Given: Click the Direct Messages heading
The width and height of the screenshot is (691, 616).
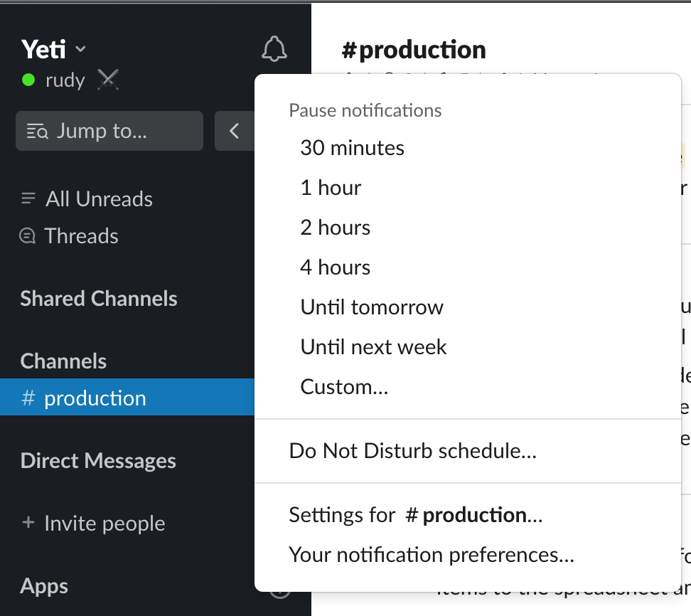Looking at the screenshot, I should tap(98, 460).
